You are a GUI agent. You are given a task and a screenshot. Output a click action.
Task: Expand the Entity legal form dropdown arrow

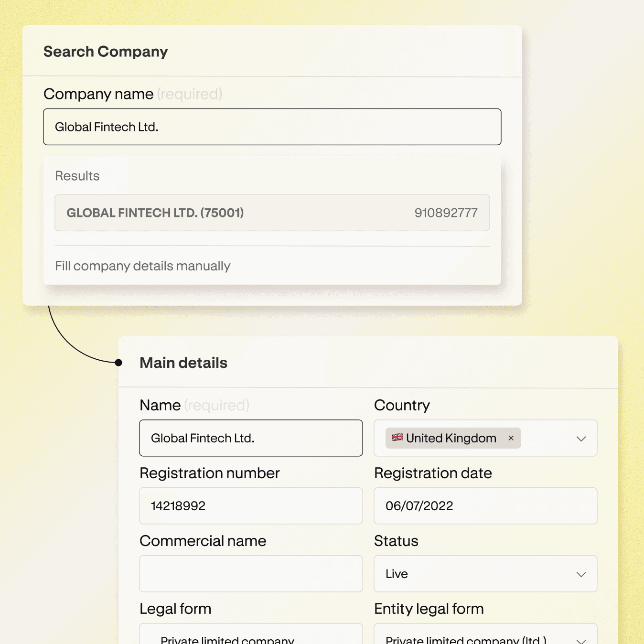click(581, 640)
